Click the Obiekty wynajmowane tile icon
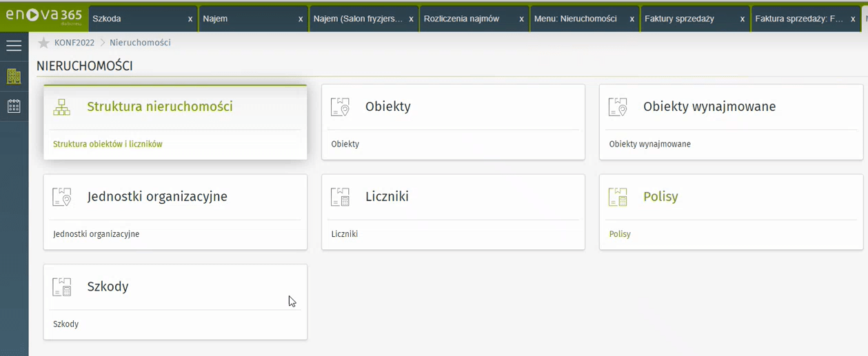 (618, 107)
